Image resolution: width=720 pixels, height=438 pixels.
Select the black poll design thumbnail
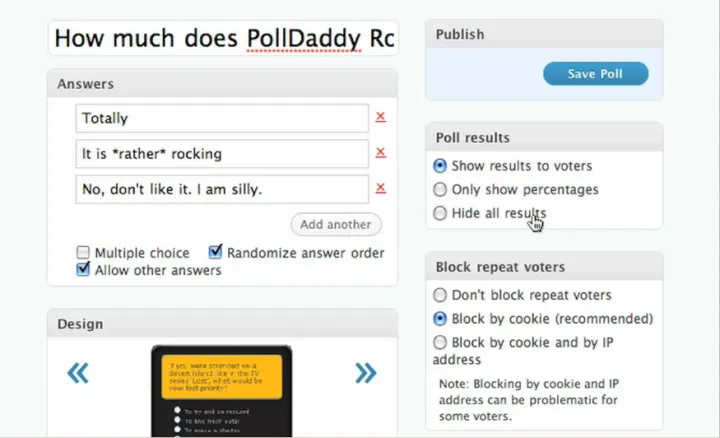click(221, 392)
